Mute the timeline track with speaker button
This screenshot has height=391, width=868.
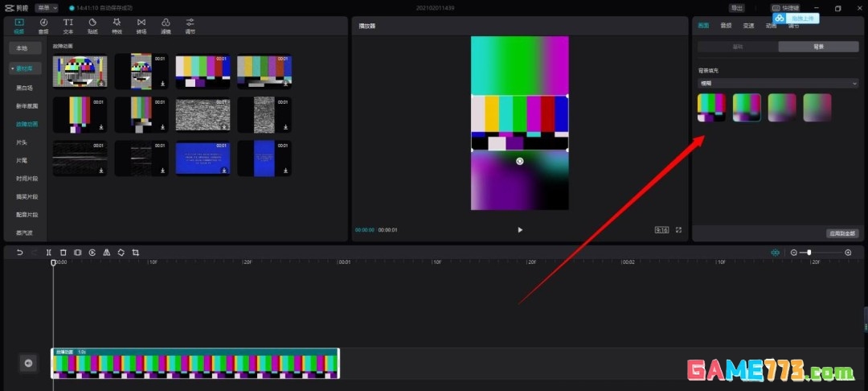(28, 364)
